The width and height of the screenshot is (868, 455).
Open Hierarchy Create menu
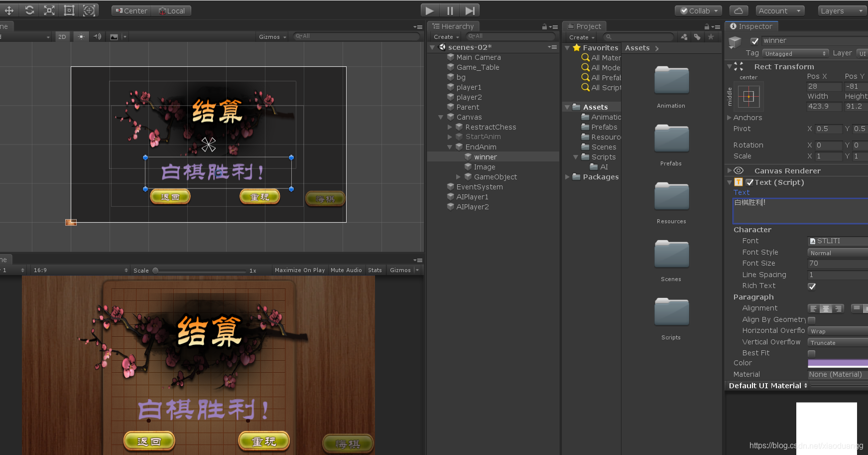(x=446, y=37)
